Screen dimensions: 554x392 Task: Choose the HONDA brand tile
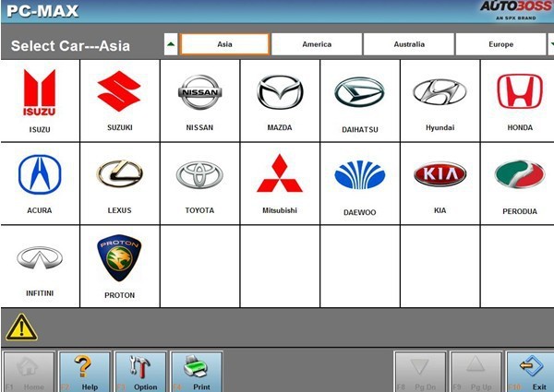[x=518, y=101]
